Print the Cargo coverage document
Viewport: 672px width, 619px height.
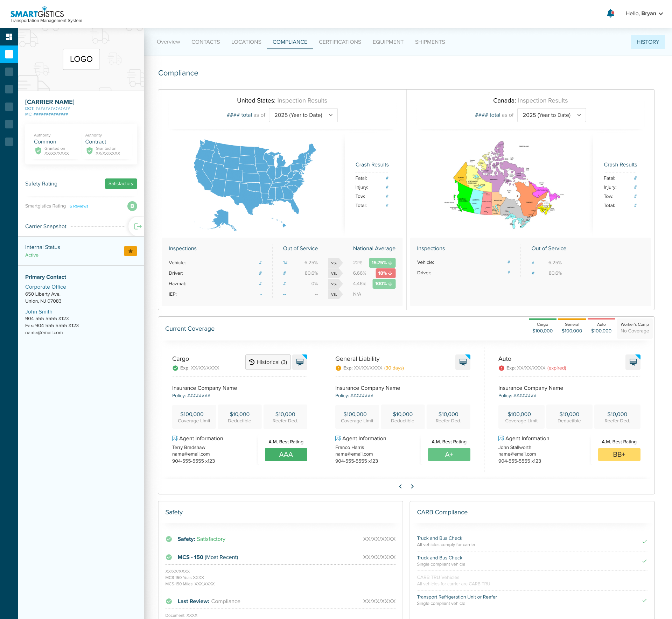point(300,362)
